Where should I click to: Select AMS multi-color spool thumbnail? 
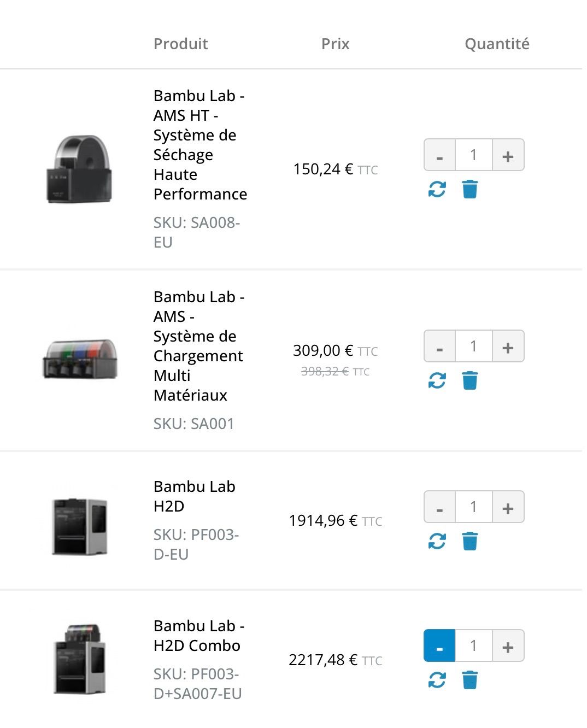click(80, 359)
